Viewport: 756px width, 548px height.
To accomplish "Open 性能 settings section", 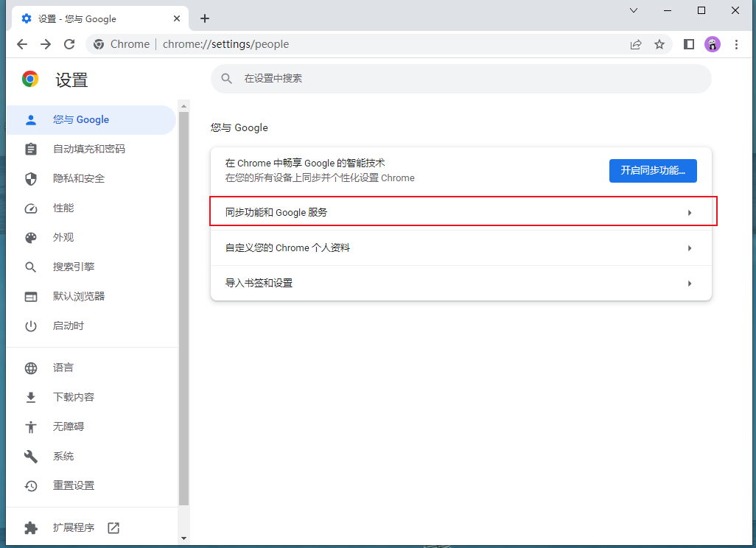I will (91, 208).
